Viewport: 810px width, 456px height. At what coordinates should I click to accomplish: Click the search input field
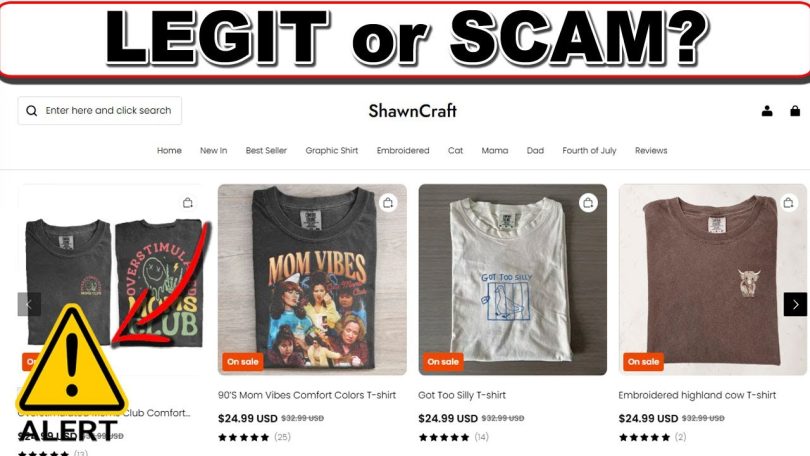pos(100,111)
